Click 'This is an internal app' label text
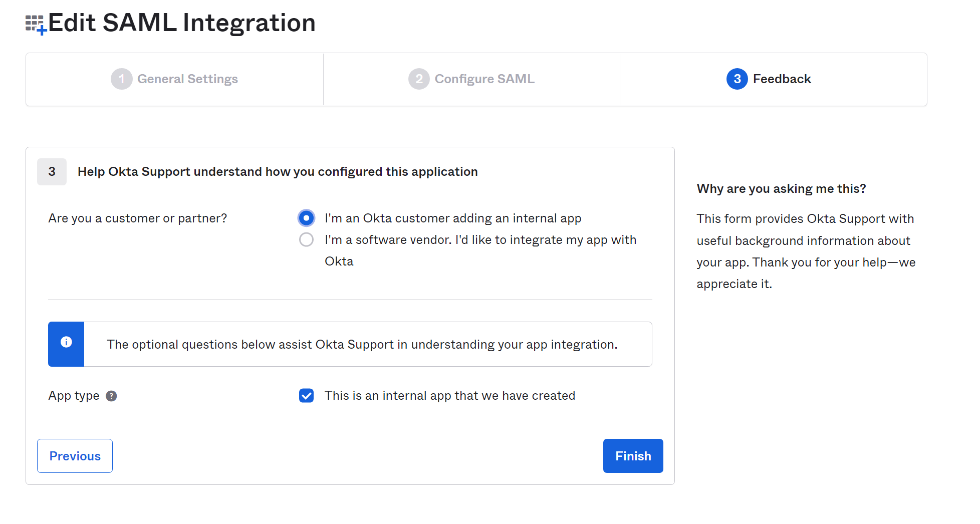980x524 pixels. coord(450,396)
